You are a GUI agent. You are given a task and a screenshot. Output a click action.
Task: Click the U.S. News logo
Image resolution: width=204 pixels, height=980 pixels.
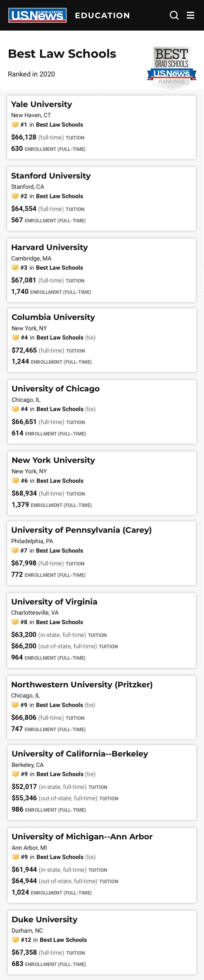[37, 15]
